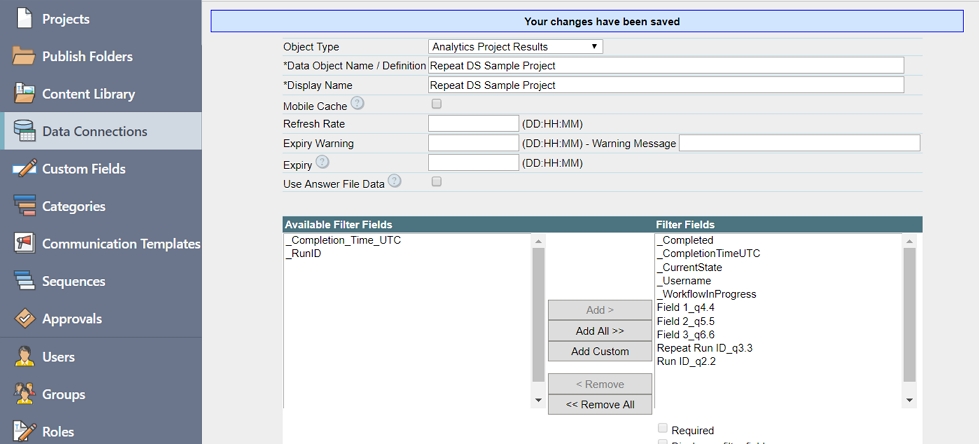979x444 pixels.
Task: Click Filter Fields list scrollbar up arrow
Action: [910, 241]
